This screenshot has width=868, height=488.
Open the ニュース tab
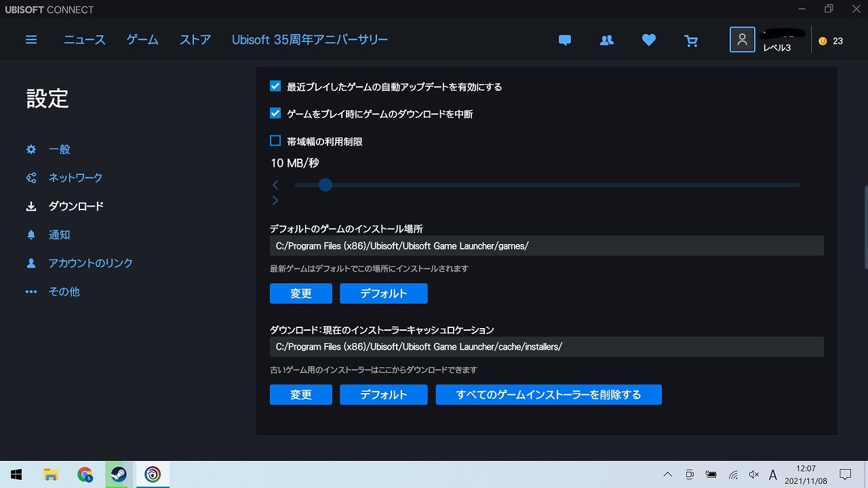click(85, 40)
